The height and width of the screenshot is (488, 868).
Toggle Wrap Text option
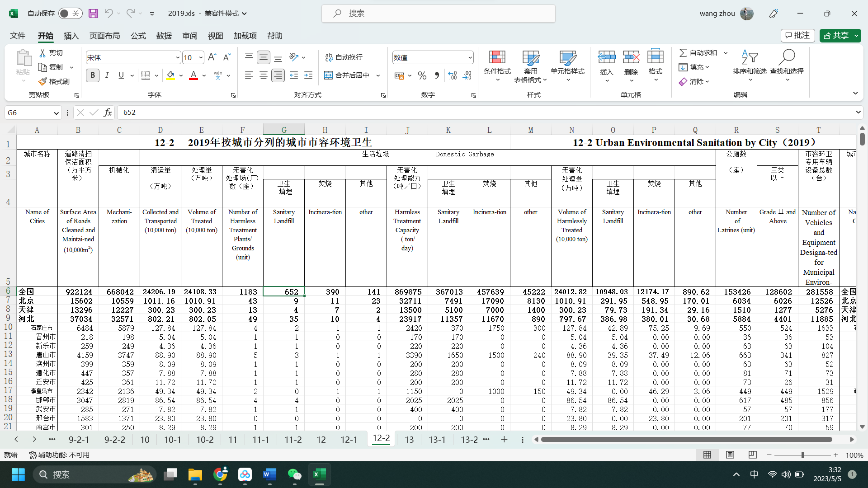(x=344, y=57)
